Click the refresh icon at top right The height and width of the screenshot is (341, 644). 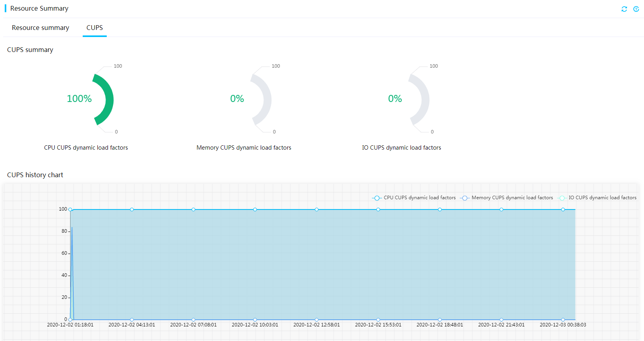click(624, 9)
